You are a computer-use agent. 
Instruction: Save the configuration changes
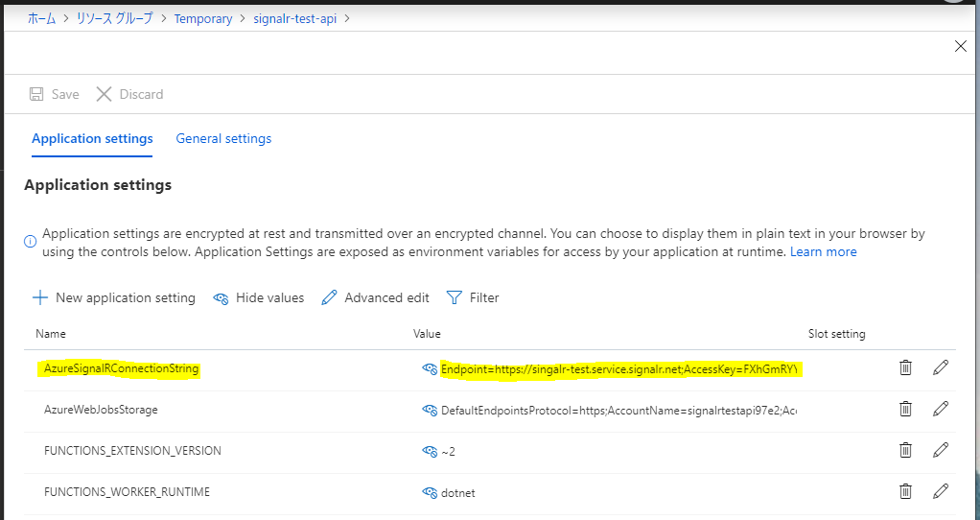(55, 94)
